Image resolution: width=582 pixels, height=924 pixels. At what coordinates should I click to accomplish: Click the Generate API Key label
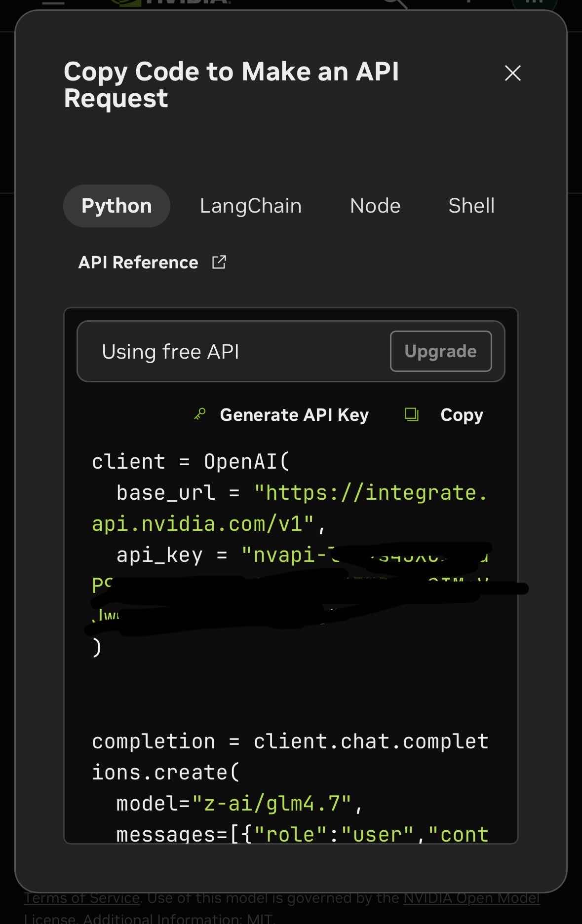click(294, 415)
